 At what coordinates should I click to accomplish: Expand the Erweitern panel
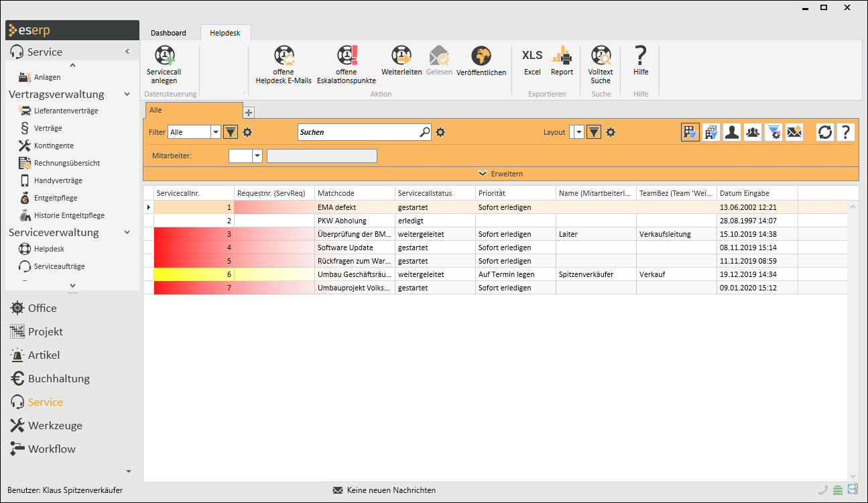tap(501, 174)
